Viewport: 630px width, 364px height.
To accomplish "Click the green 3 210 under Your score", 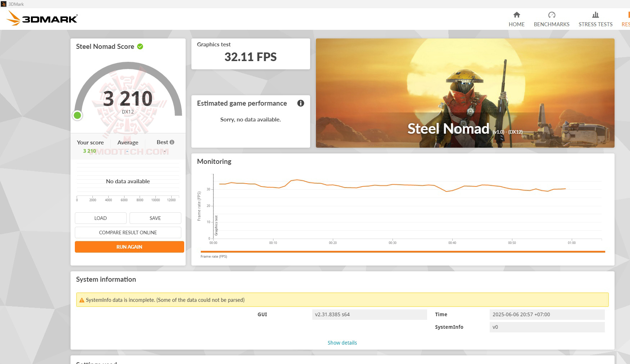I will 90,151.
